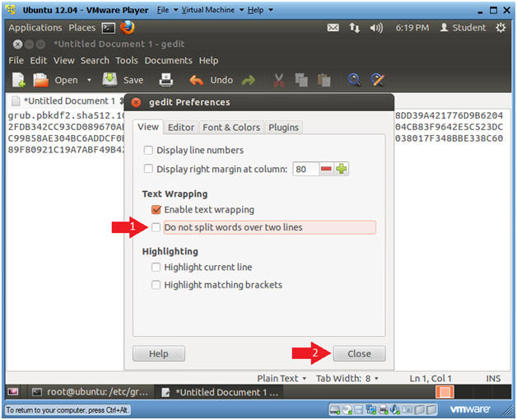Enable Display line numbers checkbox
Viewport: 517px width, 420px height.
click(x=148, y=150)
